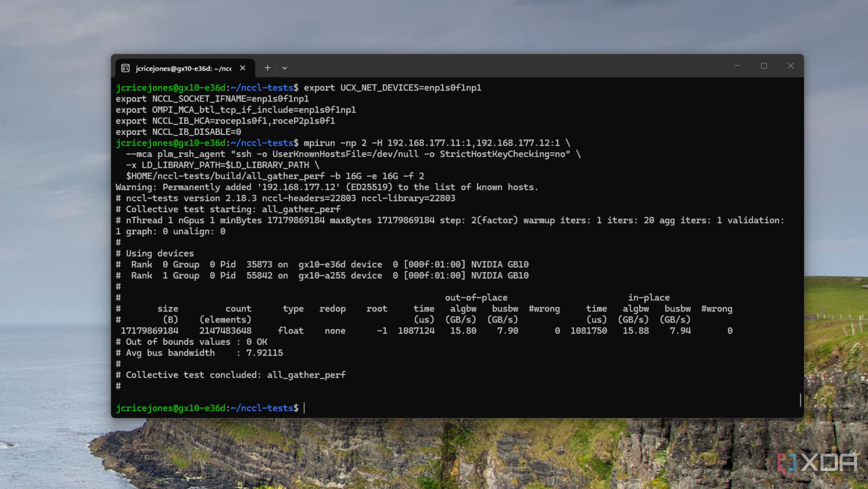Expand the new tab profile dropdown chevron

(285, 68)
